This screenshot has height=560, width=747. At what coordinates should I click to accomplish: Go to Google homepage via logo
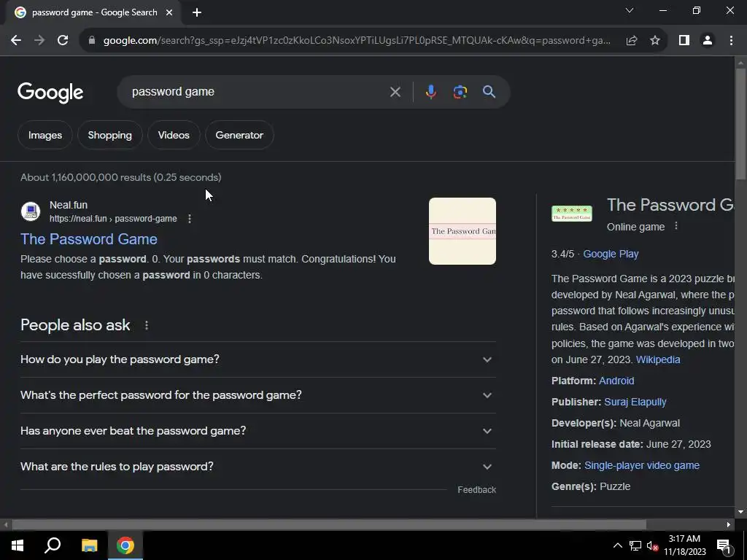tap(50, 93)
